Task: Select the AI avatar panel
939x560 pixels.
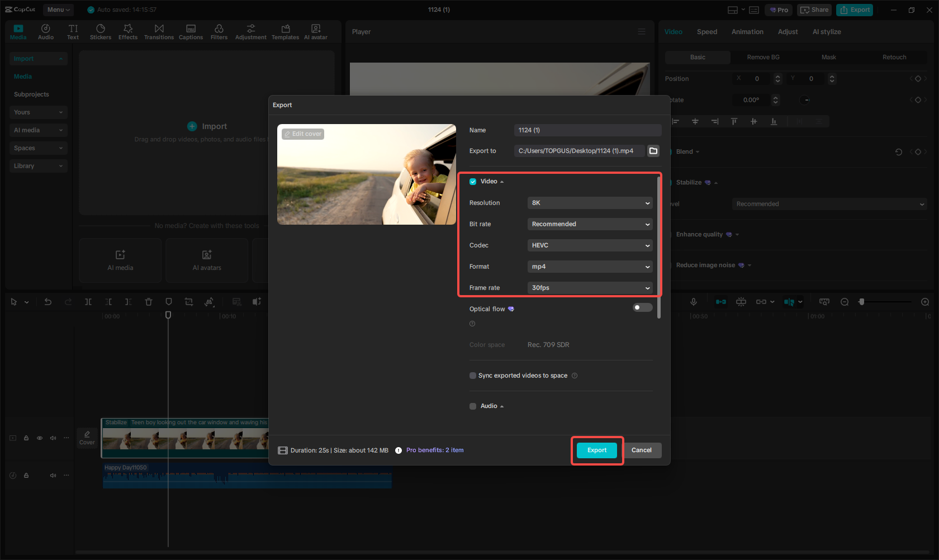Action: coord(315,31)
